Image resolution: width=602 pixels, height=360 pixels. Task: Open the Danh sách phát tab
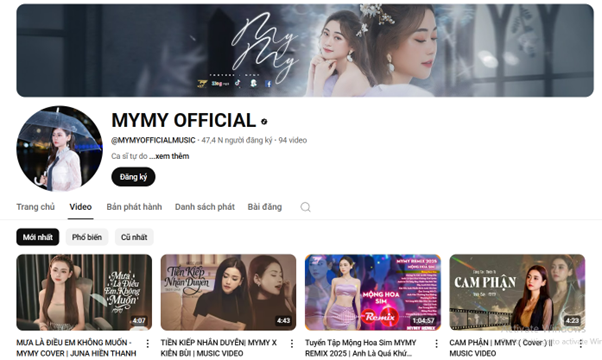[205, 207]
